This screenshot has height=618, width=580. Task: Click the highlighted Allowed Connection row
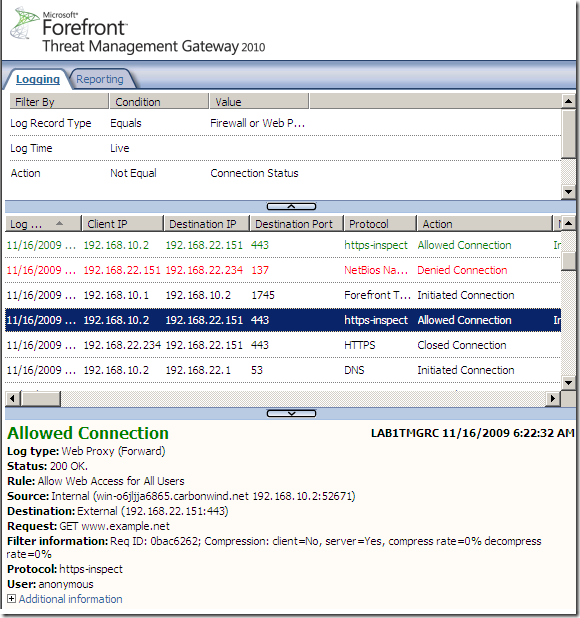[283, 320]
